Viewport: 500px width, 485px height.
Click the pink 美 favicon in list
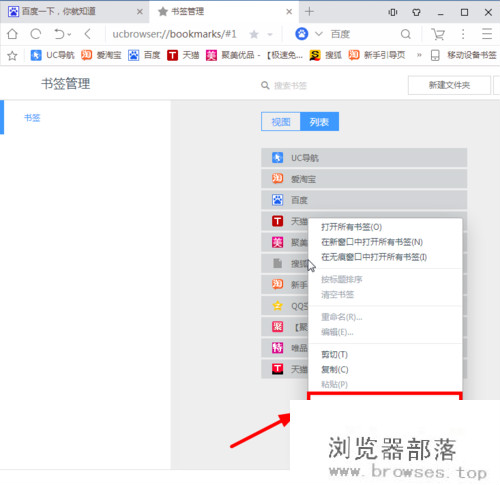tap(277, 242)
